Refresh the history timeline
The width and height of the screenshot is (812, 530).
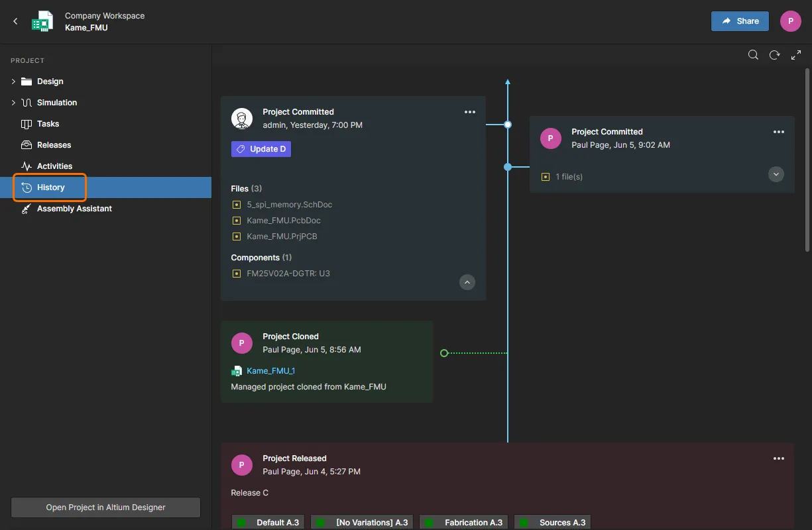774,55
